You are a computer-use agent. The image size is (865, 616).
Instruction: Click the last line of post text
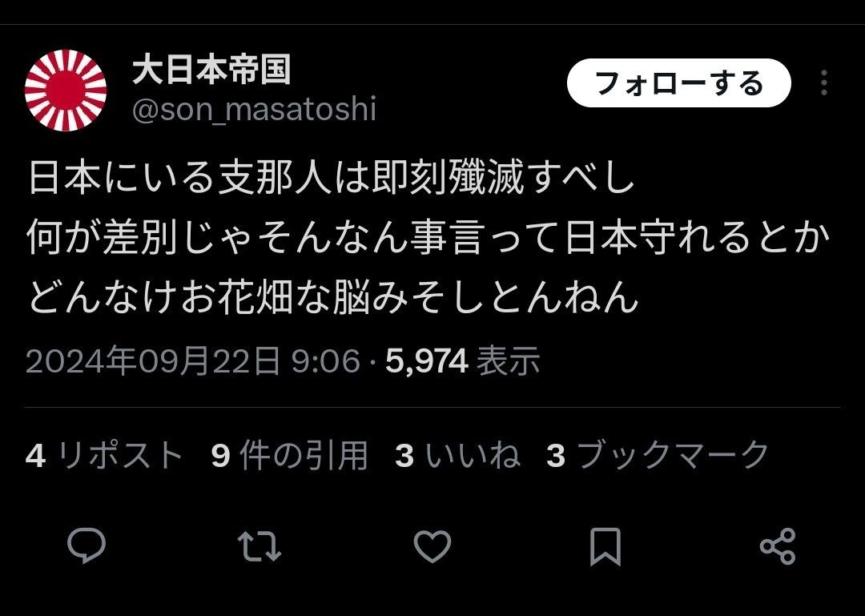click(332, 297)
